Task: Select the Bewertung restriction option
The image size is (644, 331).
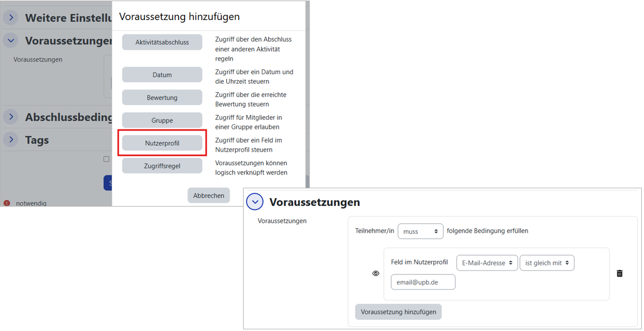Action: [162, 98]
